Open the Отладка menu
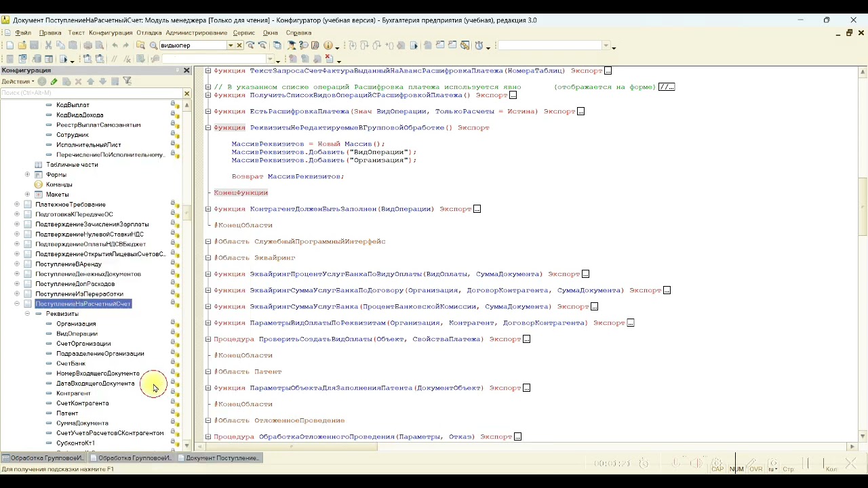 coord(149,33)
